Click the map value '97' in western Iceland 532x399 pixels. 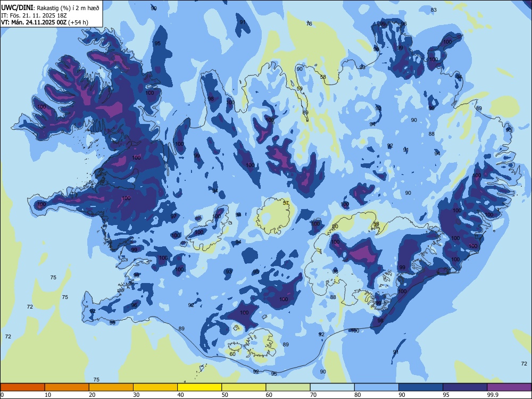pyautogui.click(x=174, y=216)
